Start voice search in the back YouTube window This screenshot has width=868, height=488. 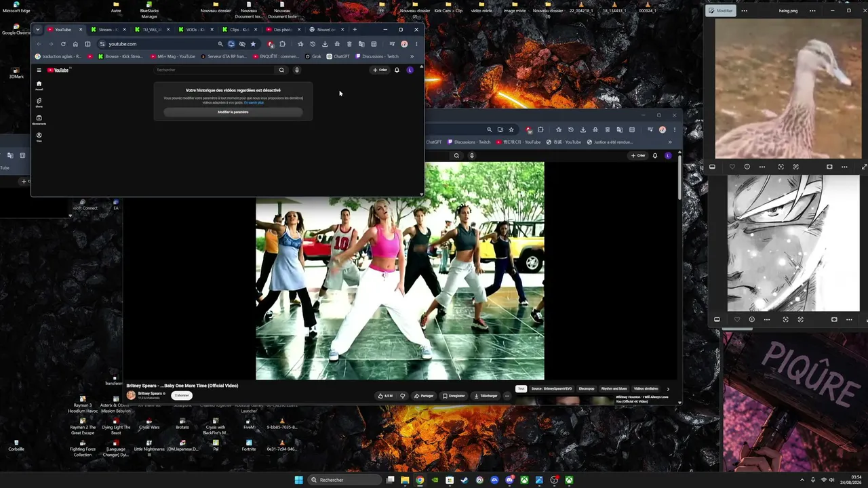(x=472, y=156)
